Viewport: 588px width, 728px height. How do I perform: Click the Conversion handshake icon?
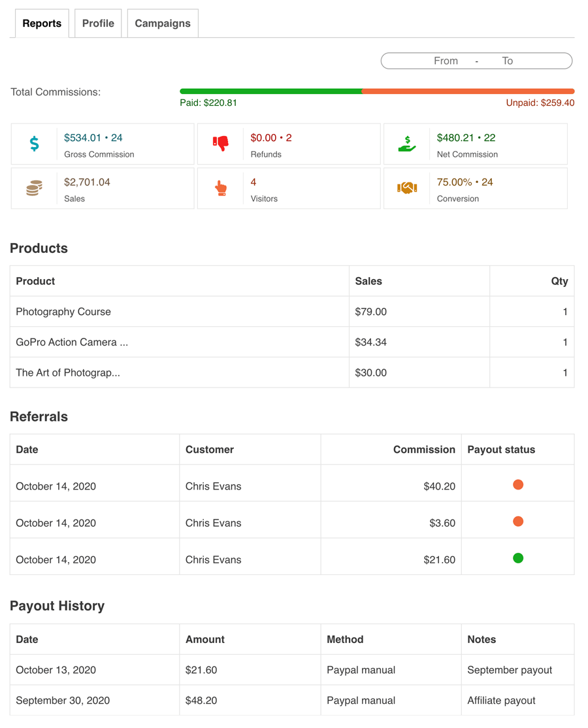[x=407, y=188]
